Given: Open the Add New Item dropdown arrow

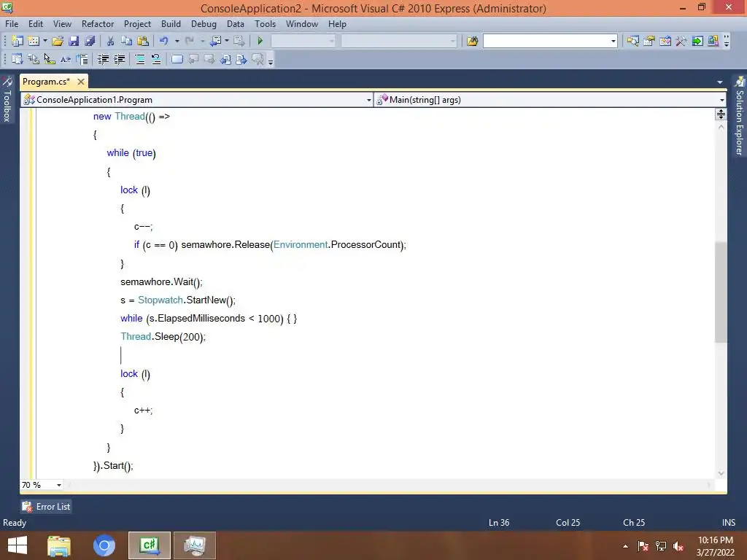Looking at the screenshot, I should 45,41.
